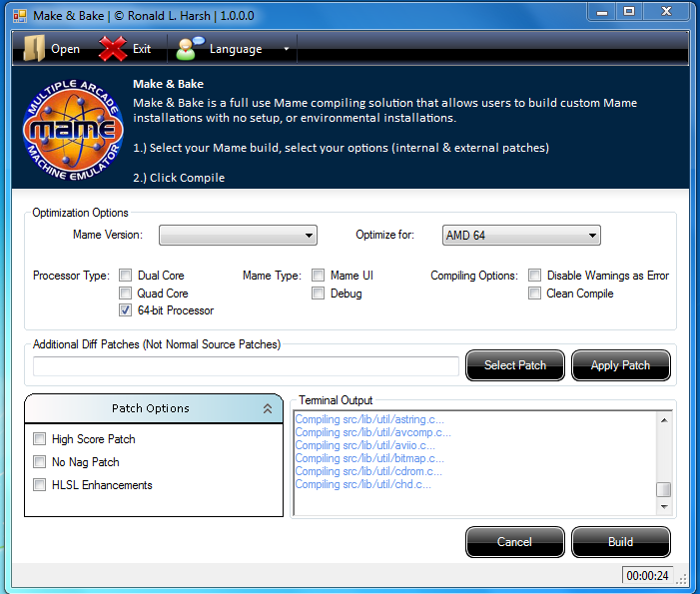This screenshot has height=594, width=700.
Task: Open the Language dropdown arrow
Action: (x=287, y=49)
